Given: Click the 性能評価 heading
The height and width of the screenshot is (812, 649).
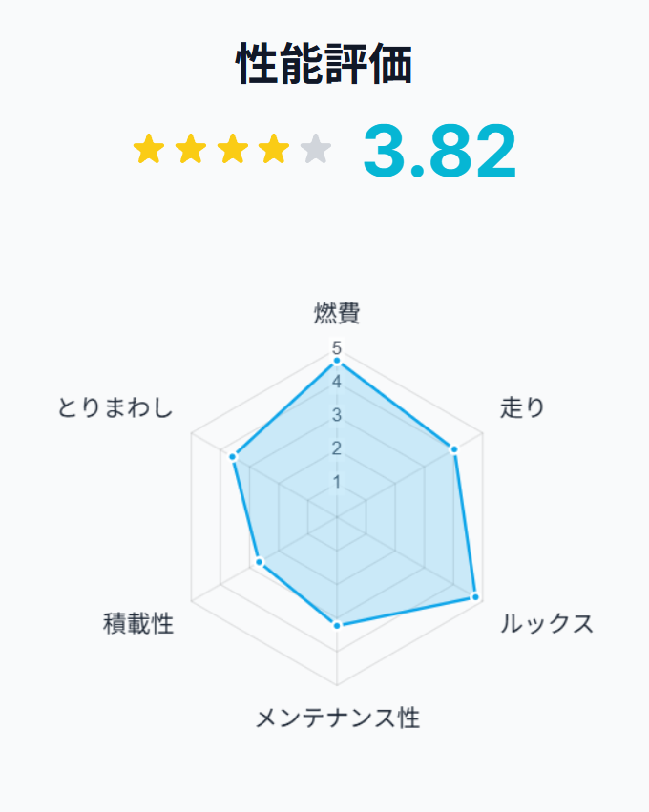Looking at the screenshot, I should 324,64.
